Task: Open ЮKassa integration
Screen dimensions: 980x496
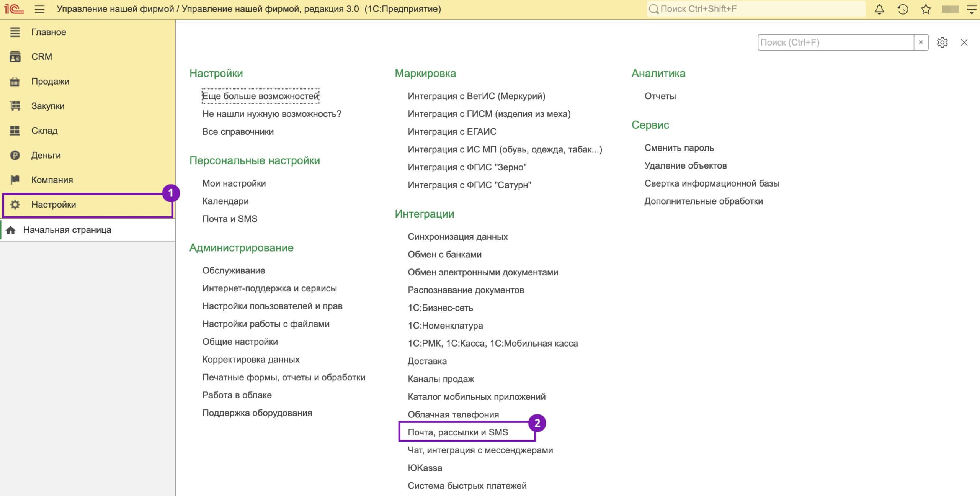Action: click(x=425, y=468)
